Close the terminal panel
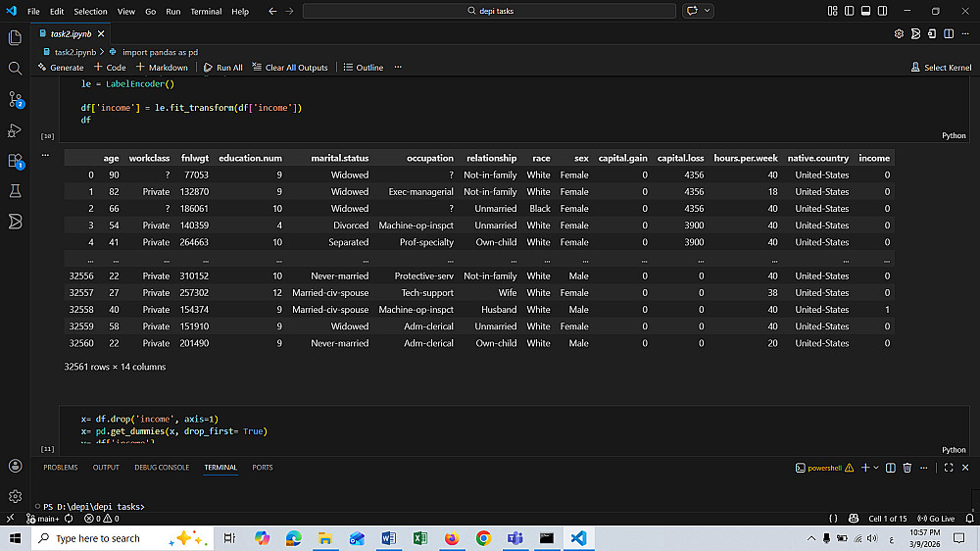 (965, 468)
